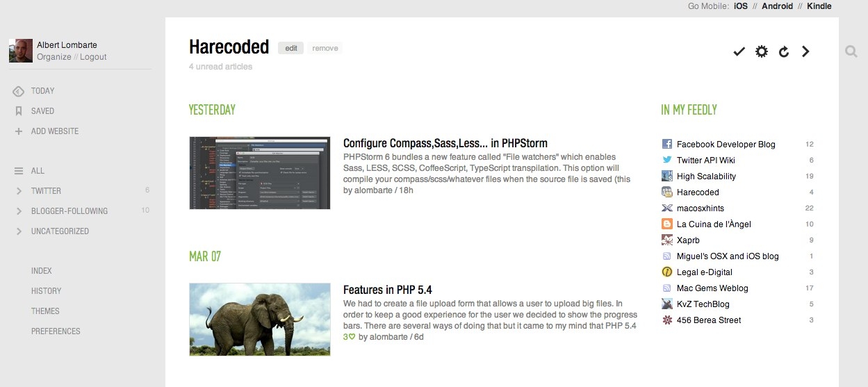Click the elephant thumbnail image

click(x=260, y=320)
